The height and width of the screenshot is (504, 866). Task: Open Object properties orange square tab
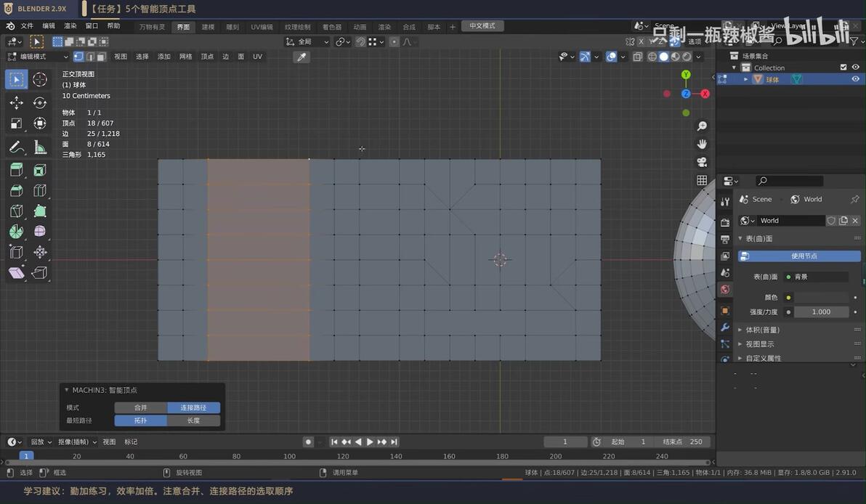pos(725,310)
